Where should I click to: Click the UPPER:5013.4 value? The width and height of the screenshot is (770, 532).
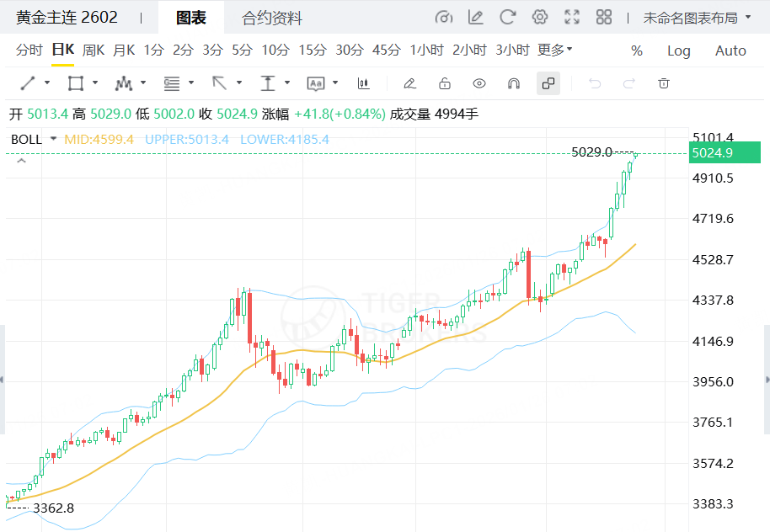pyautogui.click(x=187, y=140)
